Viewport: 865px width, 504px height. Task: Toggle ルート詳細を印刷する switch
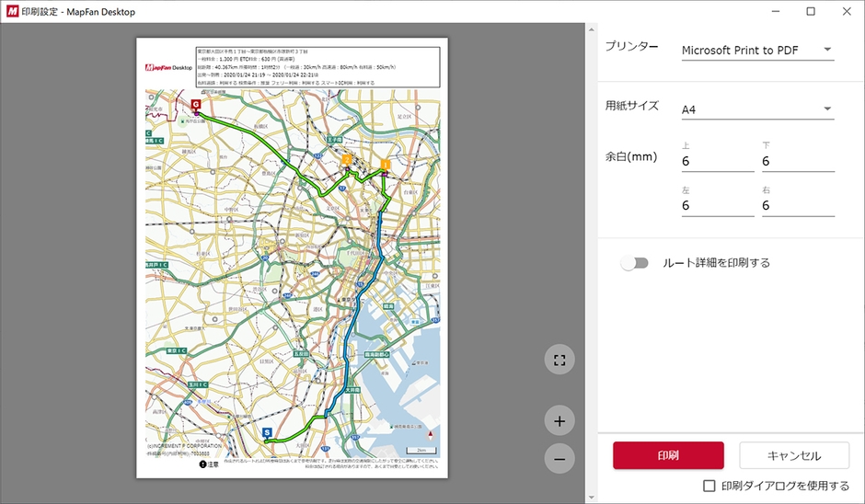coord(634,263)
